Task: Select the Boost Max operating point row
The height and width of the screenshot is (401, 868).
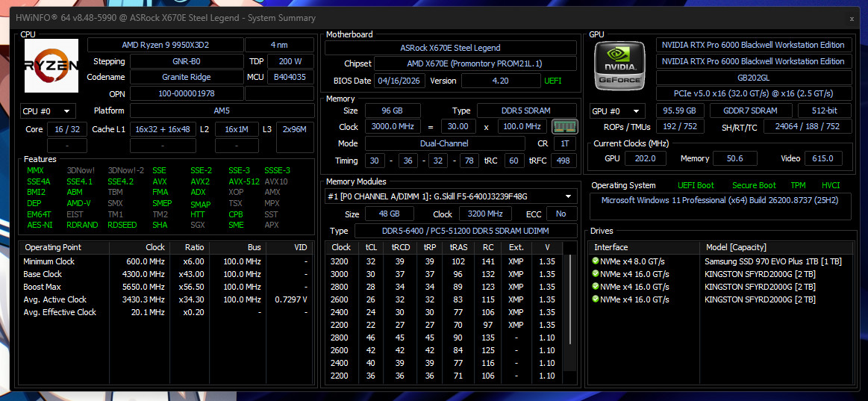Action: (x=165, y=287)
